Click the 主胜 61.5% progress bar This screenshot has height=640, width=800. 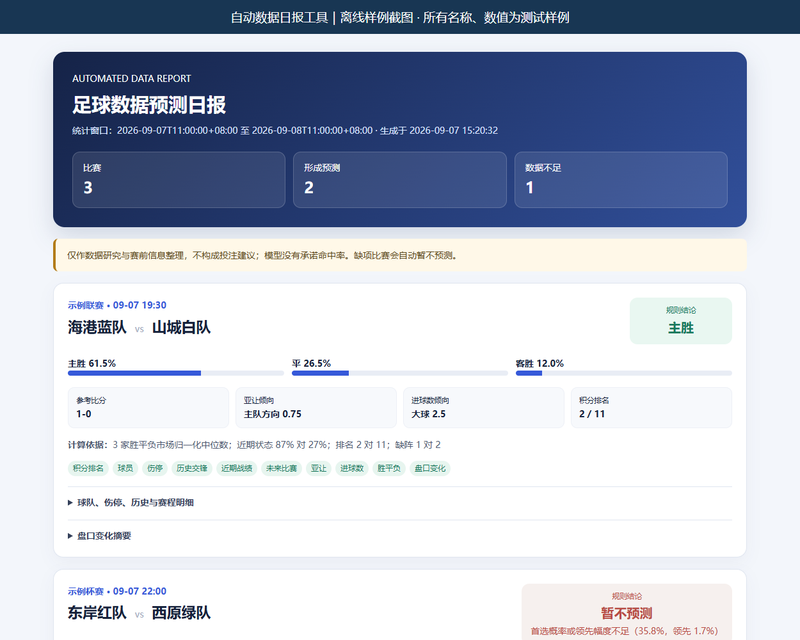pos(176,373)
